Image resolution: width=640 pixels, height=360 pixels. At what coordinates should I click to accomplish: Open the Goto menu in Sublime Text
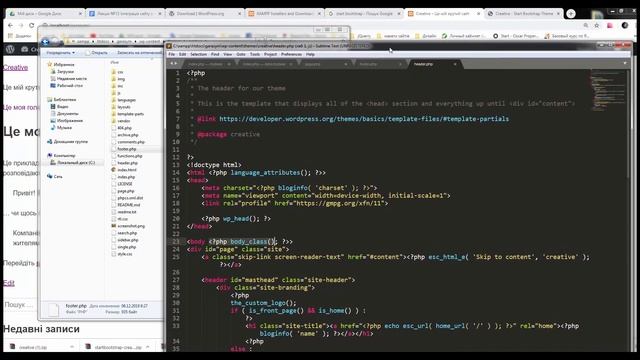coord(241,54)
